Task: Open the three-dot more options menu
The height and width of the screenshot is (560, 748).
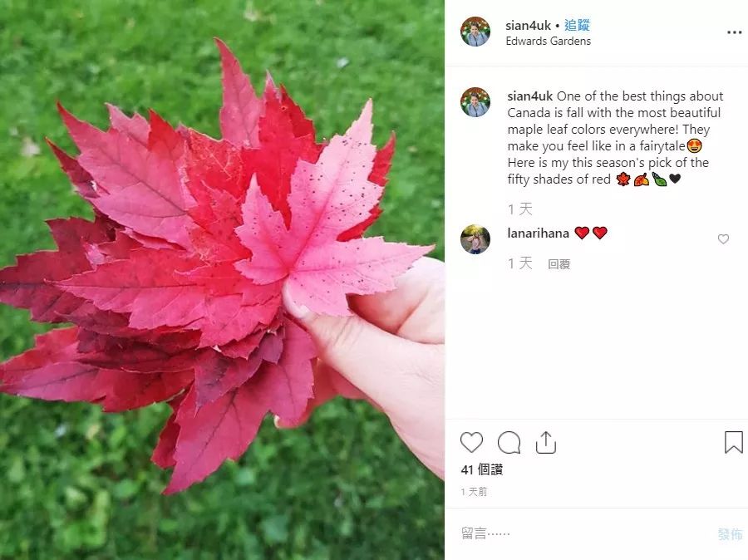Action: click(734, 32)
